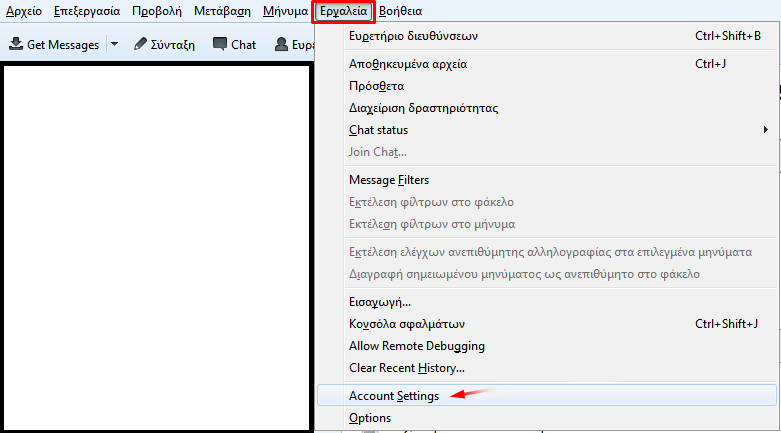Open the Επεξεργασία menu
The image size is (781, 433).
pos(87,11)
